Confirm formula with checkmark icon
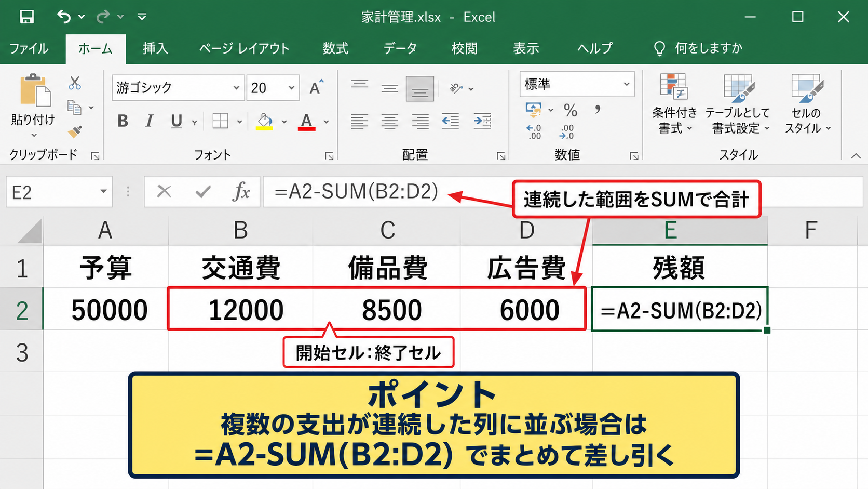The width and height of the screenshot is (868, 489). [x=203, y=192]
